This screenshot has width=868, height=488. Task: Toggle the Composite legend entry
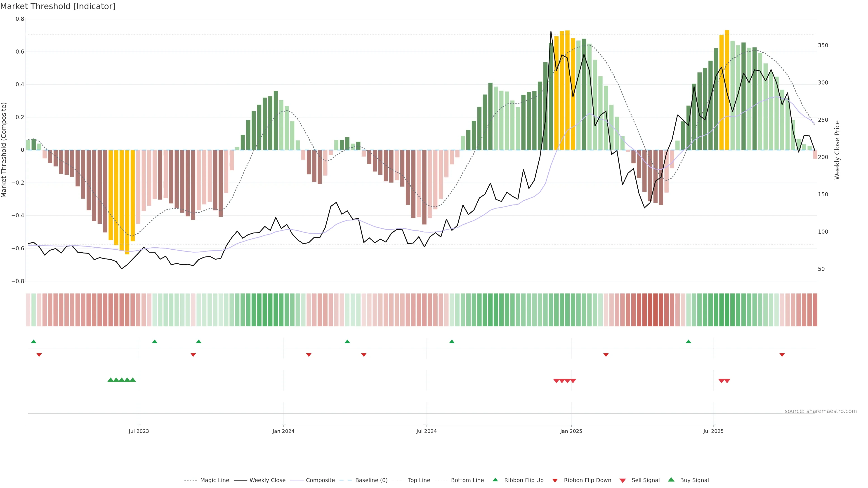[x=320, y=480]
